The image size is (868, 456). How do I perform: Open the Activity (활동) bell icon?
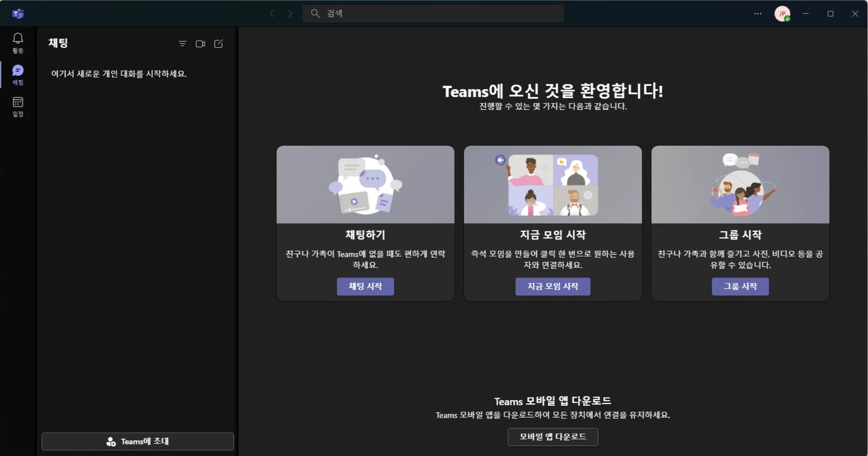[x=18, y=43]
